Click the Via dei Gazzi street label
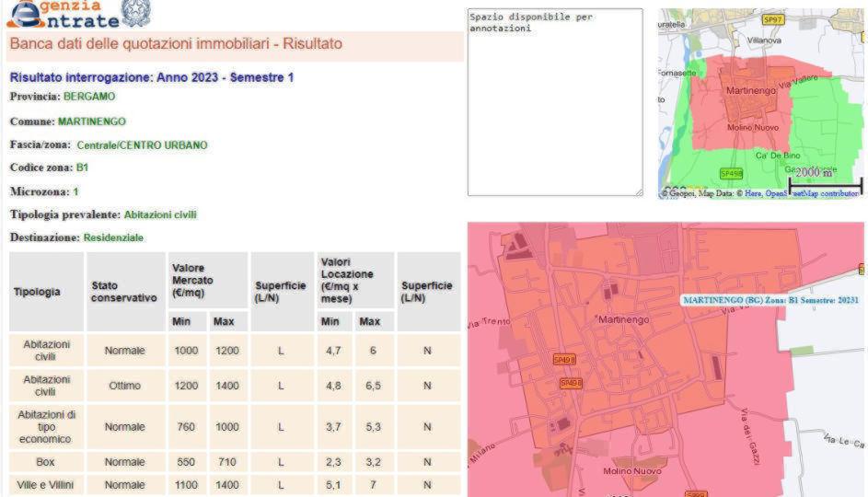The image size is (868, 497). point(750,436)
